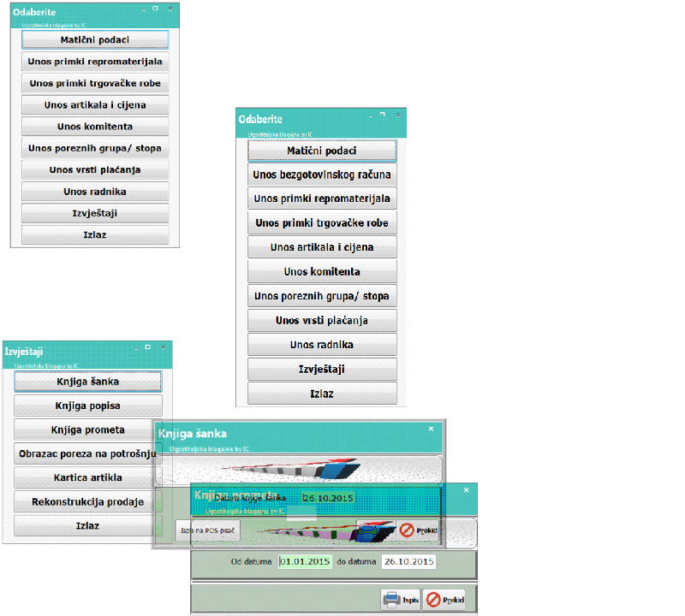Image resolution: width=685 pixels, height=616 pixels.
Task: Click Izlaz in the Izvještaji window
Action: tap(88, 525)
